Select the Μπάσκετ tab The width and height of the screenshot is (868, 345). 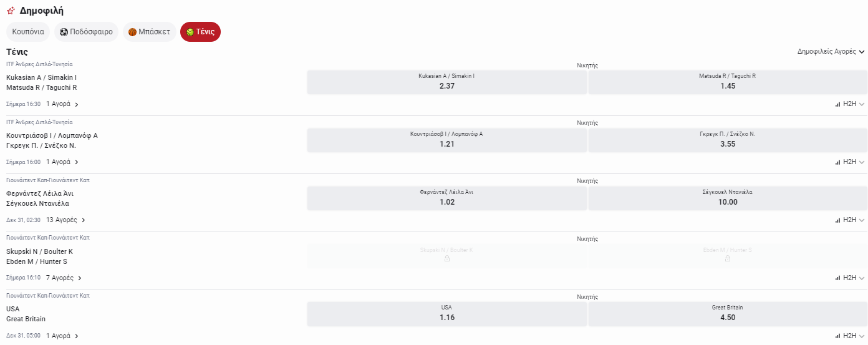pyautogui.click(x=149, y=32)
